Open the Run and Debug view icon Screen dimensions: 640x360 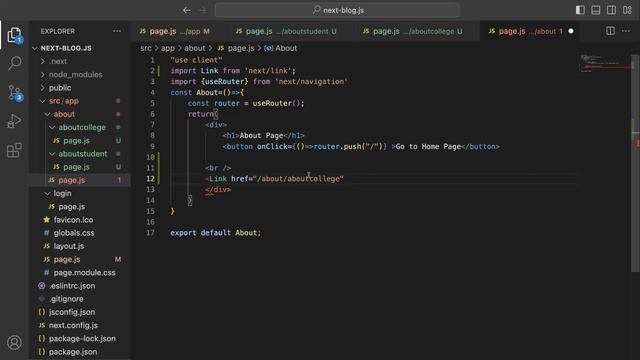click(14, 121)
